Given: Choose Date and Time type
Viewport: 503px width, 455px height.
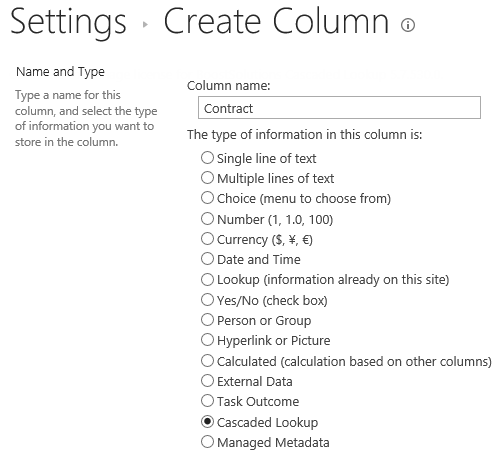Looking at the screenshot, I should (x=207, y=259).
